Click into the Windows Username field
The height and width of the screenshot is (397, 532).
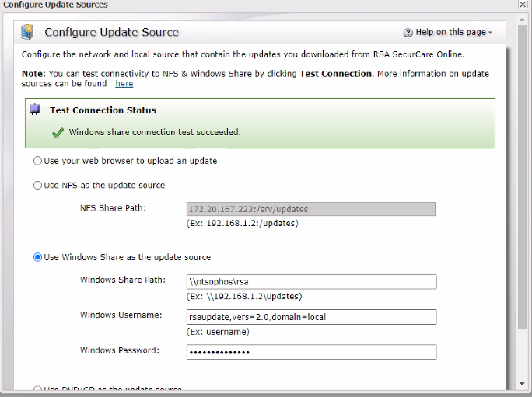click(311, 317)
